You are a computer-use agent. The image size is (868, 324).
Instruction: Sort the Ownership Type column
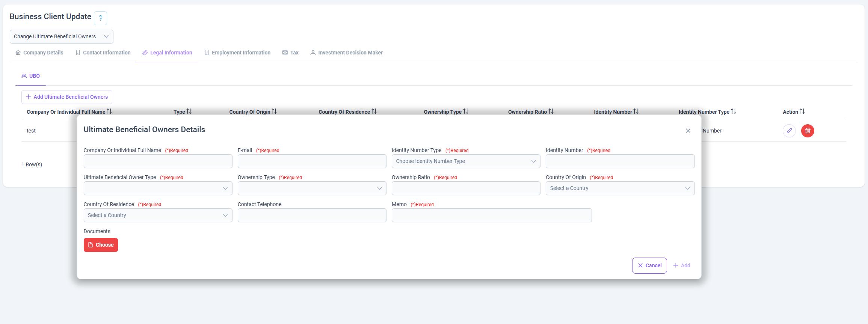[x=466, y=112]
